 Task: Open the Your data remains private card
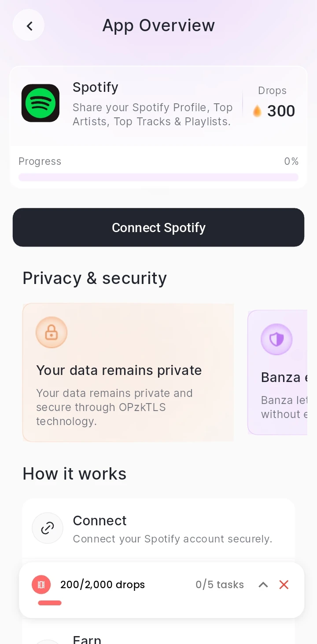coord(128,371)
